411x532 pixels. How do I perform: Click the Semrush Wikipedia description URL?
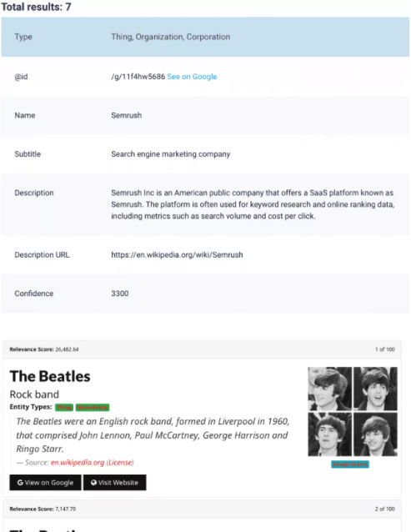[177, 255]
